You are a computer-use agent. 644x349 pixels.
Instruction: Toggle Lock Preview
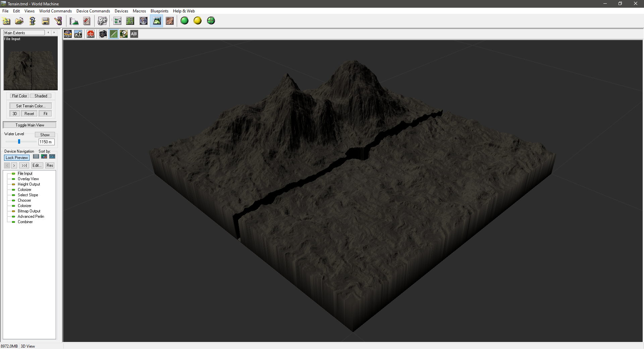17,158
